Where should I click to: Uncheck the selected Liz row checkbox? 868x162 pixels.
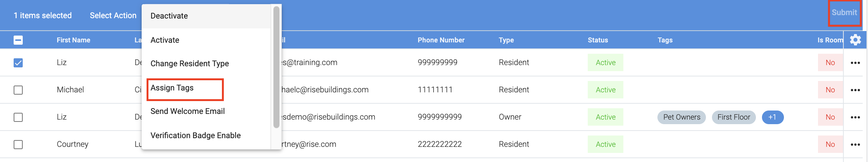(18, 63)
